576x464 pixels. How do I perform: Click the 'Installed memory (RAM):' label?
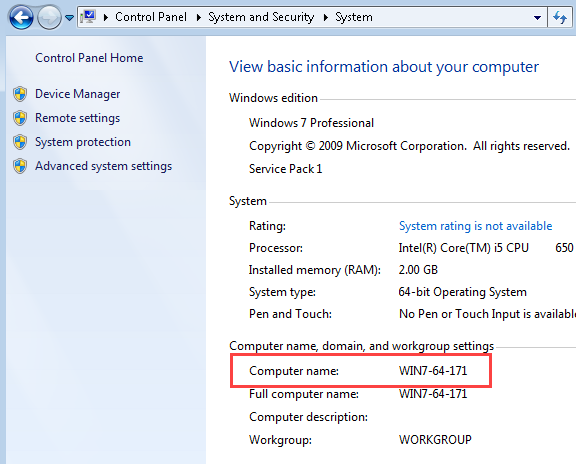[x=315, y=270]
